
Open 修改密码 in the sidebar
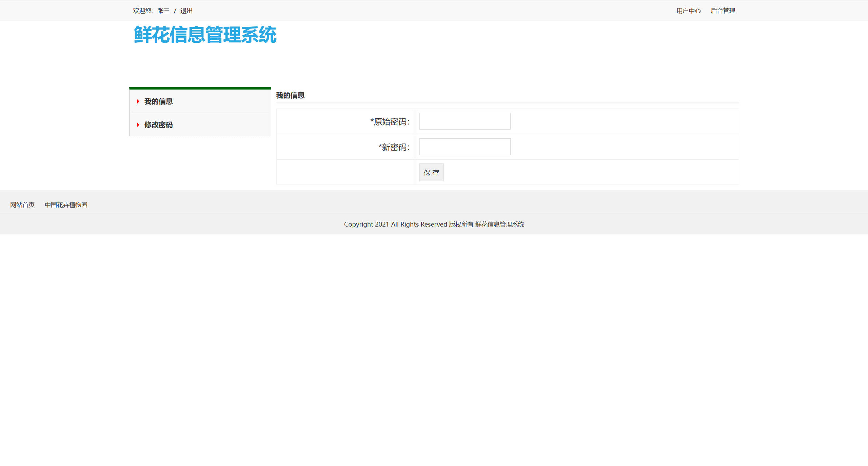click(x=158, y=125)
